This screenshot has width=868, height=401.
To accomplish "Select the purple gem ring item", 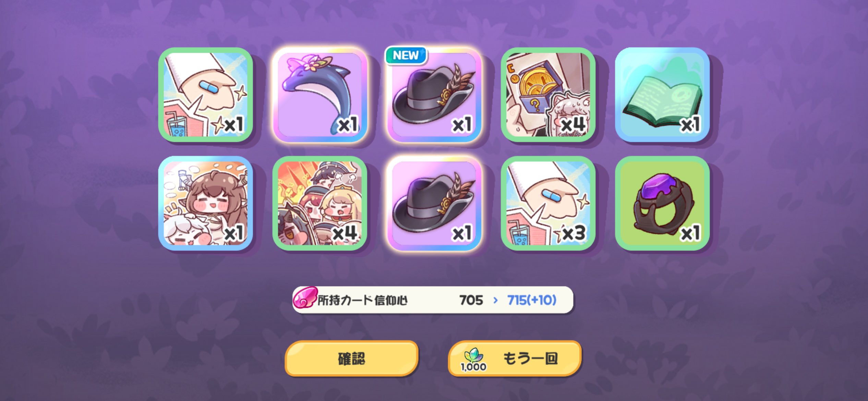I will (x=662, y=203).
